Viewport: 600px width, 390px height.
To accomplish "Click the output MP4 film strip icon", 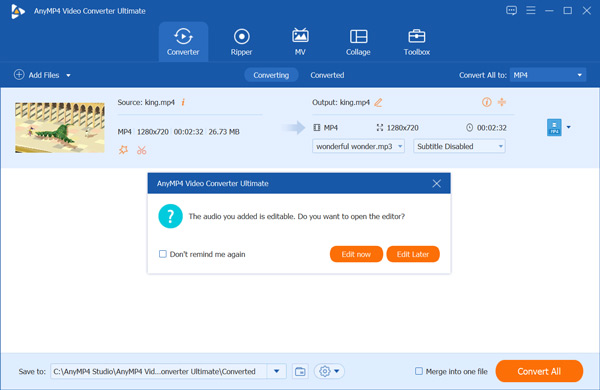I will [x=317, y=127].
